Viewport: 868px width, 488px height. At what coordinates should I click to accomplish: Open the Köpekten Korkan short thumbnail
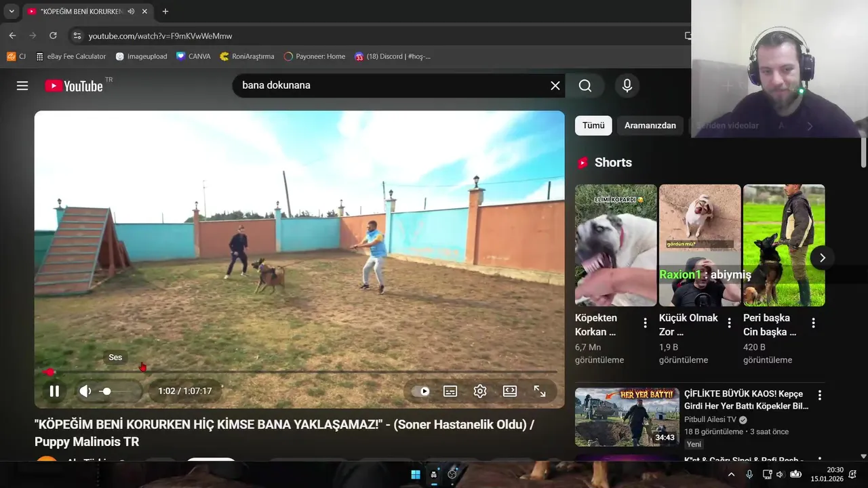616,245
